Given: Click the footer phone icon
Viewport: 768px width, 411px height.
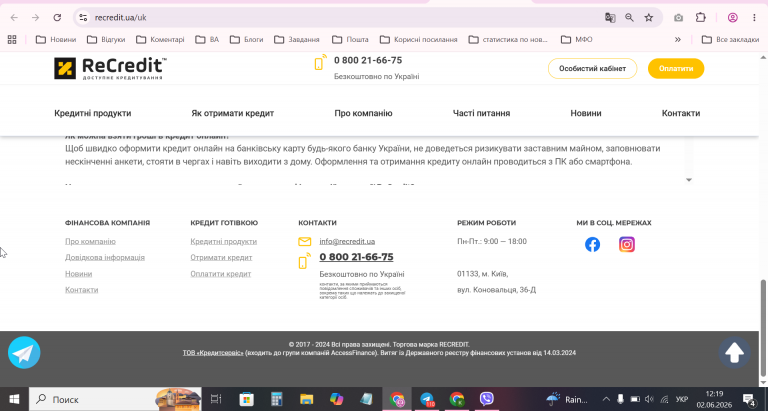Looking at the screenshot, I should 304,261.
